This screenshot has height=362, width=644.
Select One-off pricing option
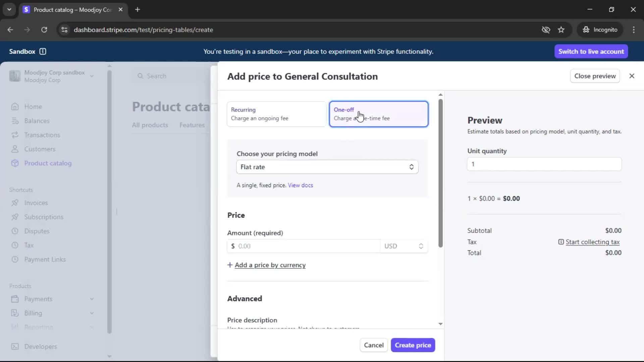tap(378, 114)
